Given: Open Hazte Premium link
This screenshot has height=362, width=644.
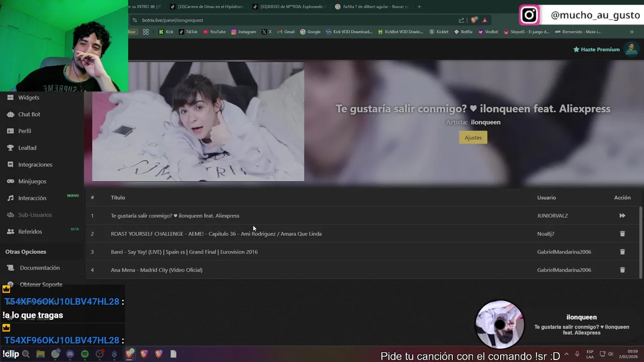Looking at the screenshot, I should (596, 49).
